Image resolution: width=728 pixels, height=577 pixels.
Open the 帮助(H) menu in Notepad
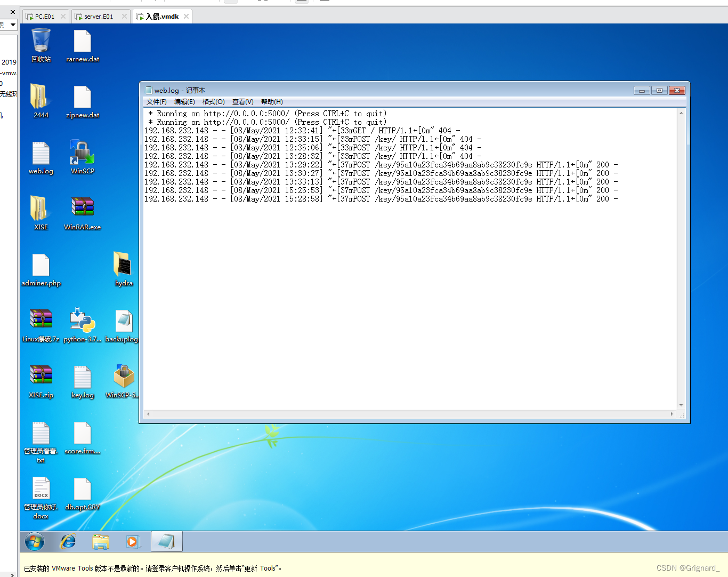272,102
